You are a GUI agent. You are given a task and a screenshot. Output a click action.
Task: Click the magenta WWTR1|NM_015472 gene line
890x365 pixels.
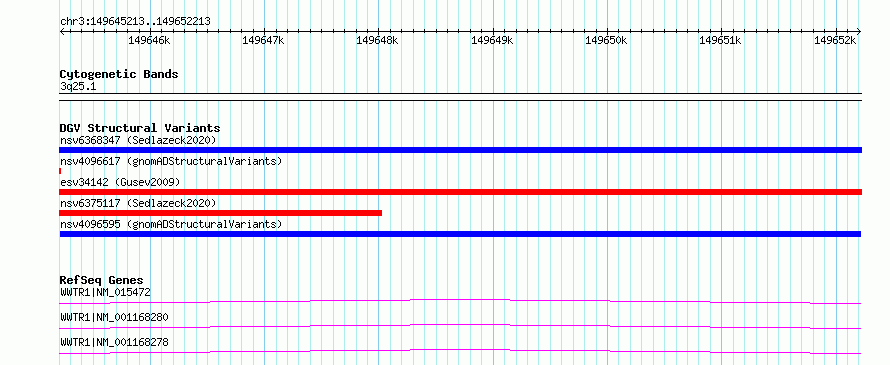pyautogui.click(x=460, y=301)
